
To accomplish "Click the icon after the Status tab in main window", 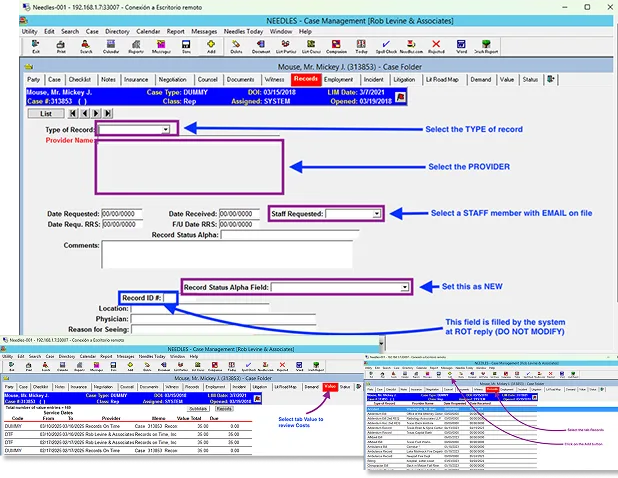I will 551,79.
